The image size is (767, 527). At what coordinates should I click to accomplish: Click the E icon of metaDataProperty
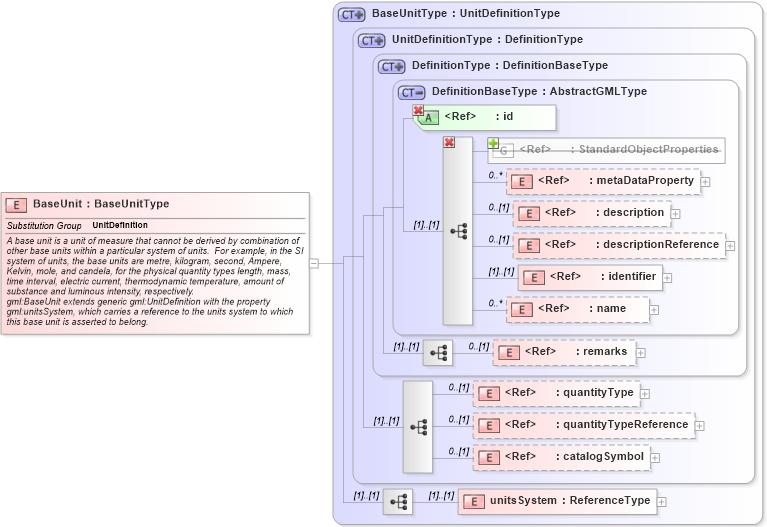[x=521, y=182]
